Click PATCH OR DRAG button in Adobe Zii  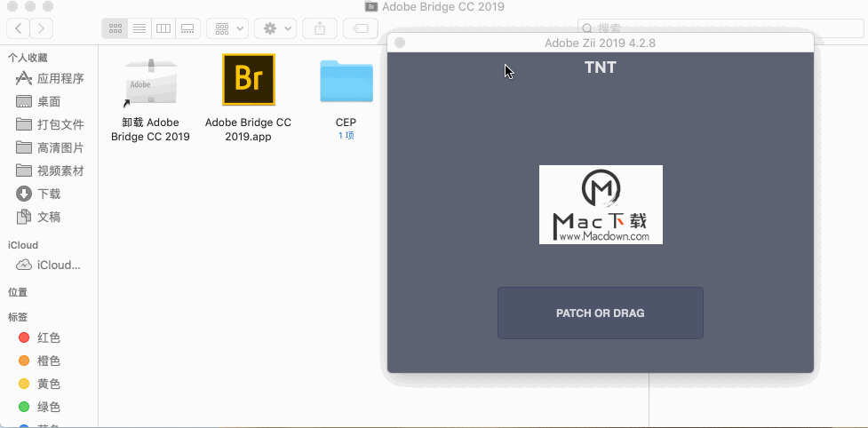tap(600, 313)
